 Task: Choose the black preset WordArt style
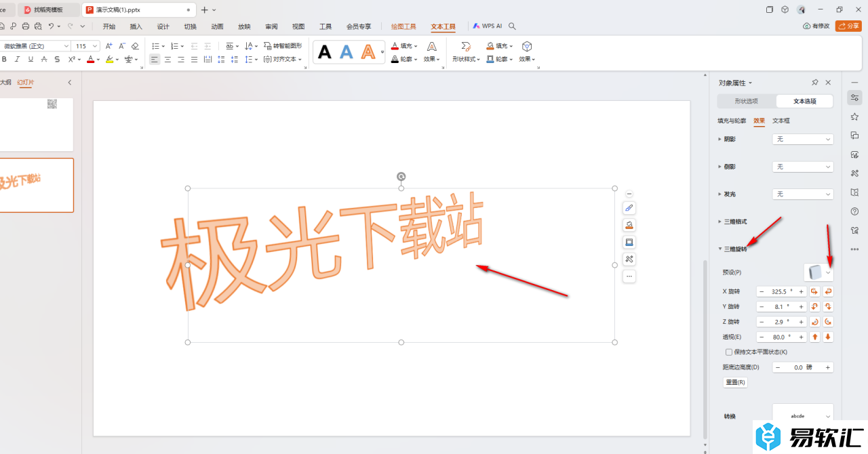(x=325, y=52)
